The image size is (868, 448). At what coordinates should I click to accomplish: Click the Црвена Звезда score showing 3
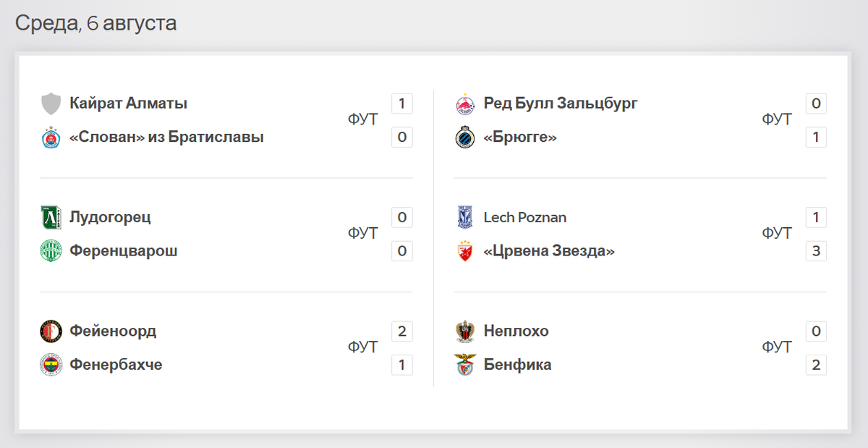pyautogui.click(x=816, y=251)
